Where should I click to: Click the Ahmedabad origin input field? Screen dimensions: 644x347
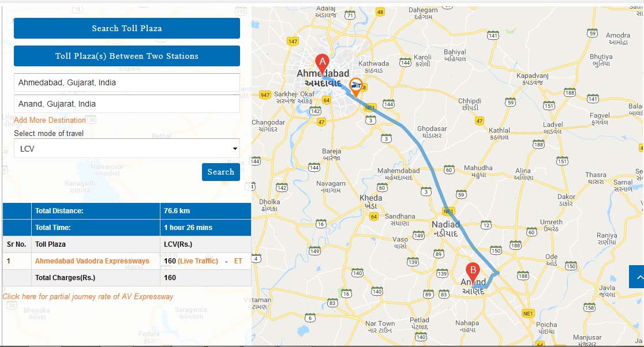point(127,82)
